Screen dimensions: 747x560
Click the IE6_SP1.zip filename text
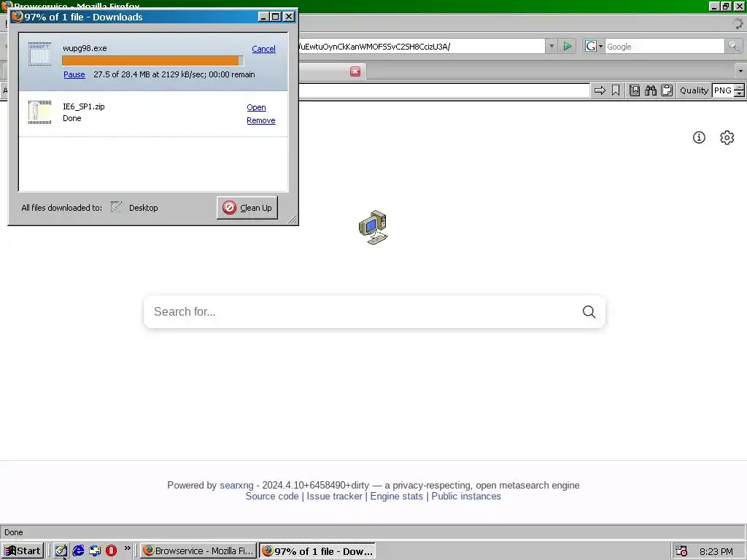(x=84, y=106)
